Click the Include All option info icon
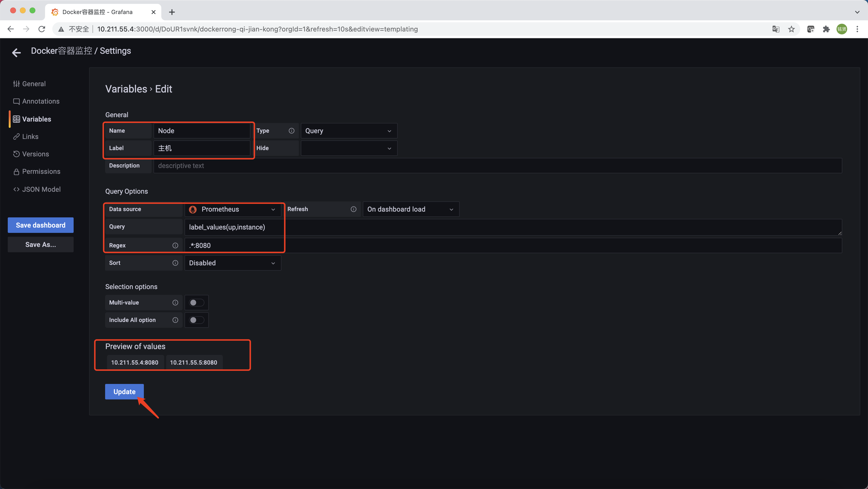This screenshot has height=489, width=868. pos(175,320)
